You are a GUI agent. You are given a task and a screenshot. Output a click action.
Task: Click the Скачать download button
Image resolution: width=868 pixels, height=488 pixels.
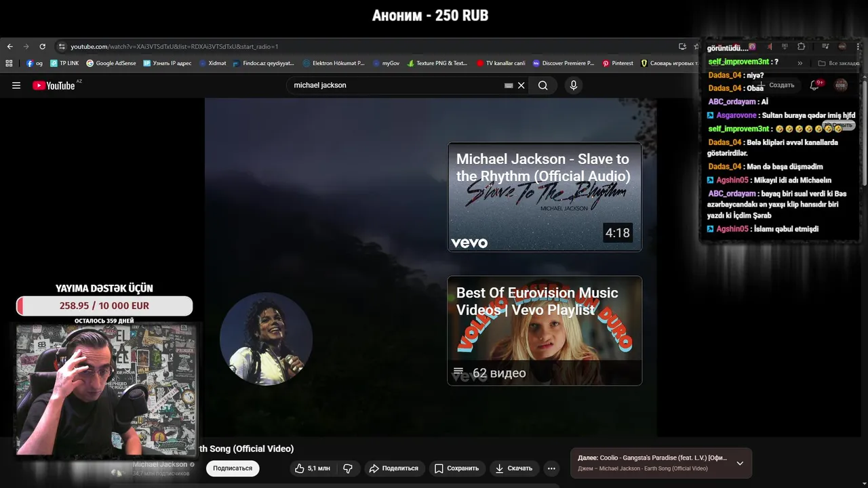(x=514, y=468)
